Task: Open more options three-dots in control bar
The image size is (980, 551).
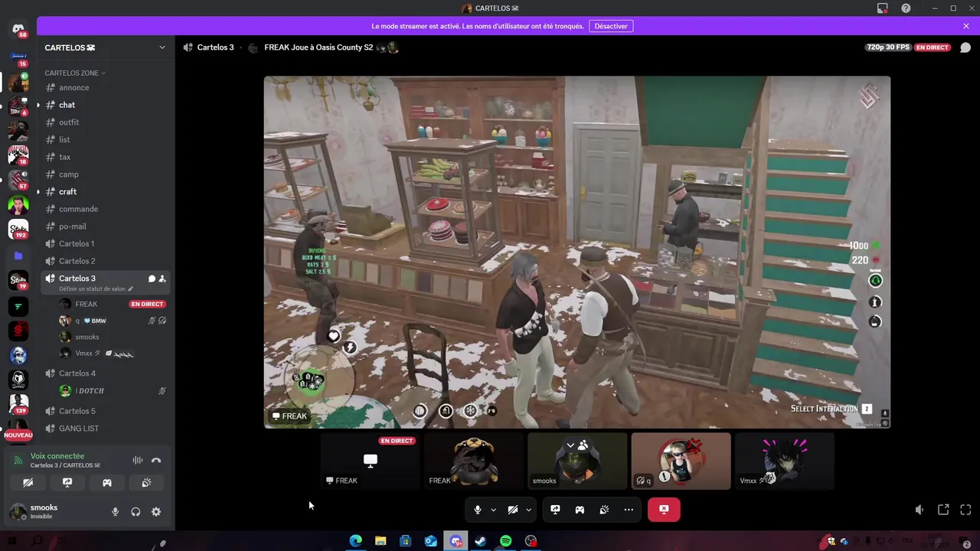Action: pyautogui.click(x=629, y=510)
